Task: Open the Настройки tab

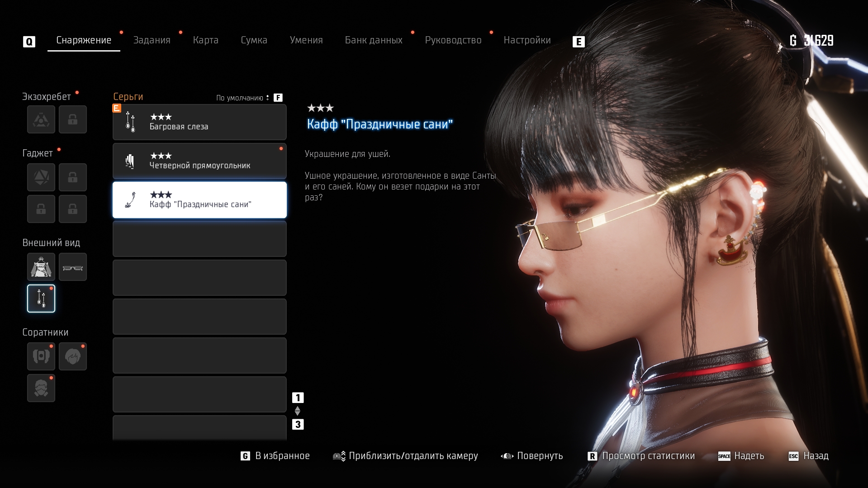Action: pos(527,40)
